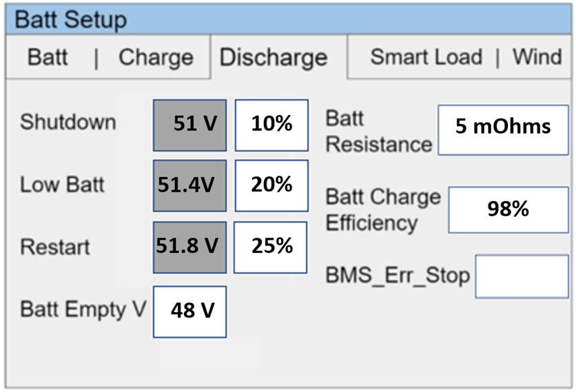Click the BMS_Err_Stop label

tap(397, 276)
